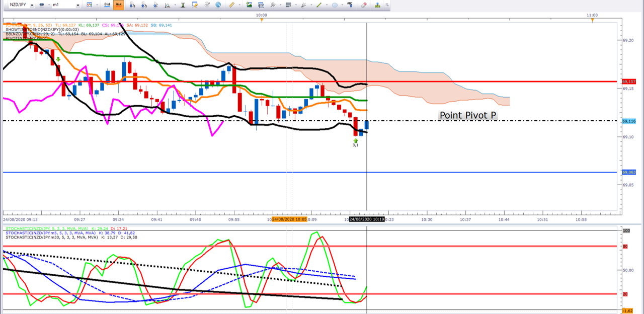Viewport: 644px width, 314px height.
Task: Select the ellipse shape tool
Action: (x=335, y=5)
